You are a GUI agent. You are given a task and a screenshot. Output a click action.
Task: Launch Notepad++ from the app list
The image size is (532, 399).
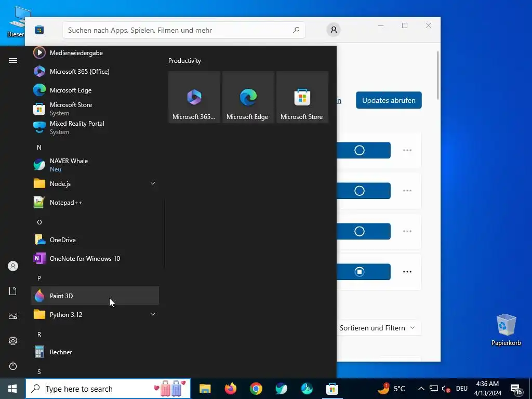(95, 203)
